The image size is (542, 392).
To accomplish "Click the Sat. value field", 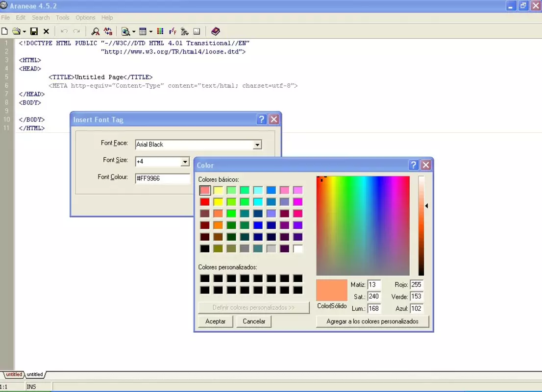I will [x=374, y=296].
